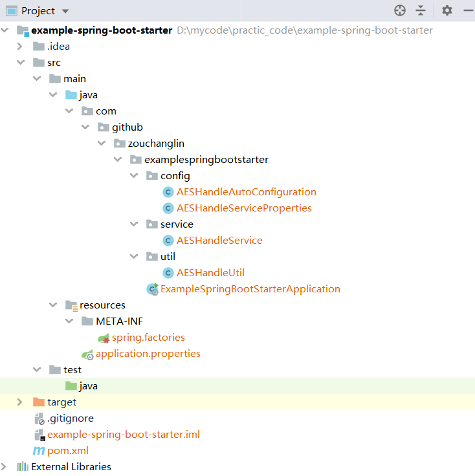Screen dimensions: 475x476
Task: Expand the target folder
Action: 21,402
